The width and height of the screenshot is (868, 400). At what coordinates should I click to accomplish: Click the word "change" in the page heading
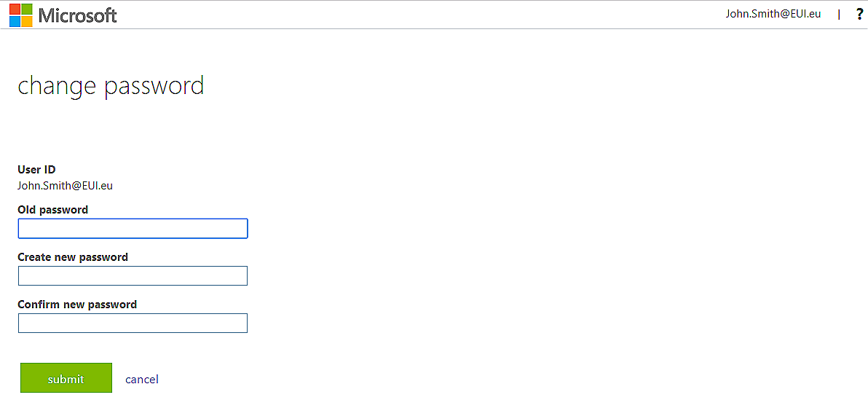click(57, 86)
